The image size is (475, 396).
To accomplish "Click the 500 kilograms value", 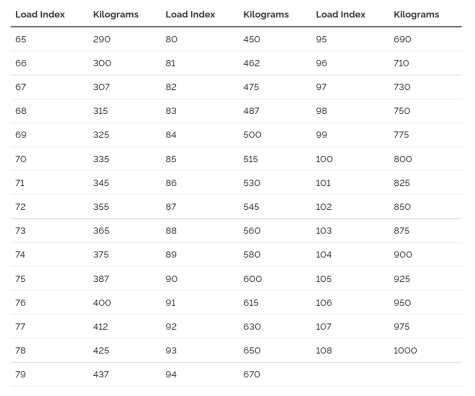I will 252,135.
